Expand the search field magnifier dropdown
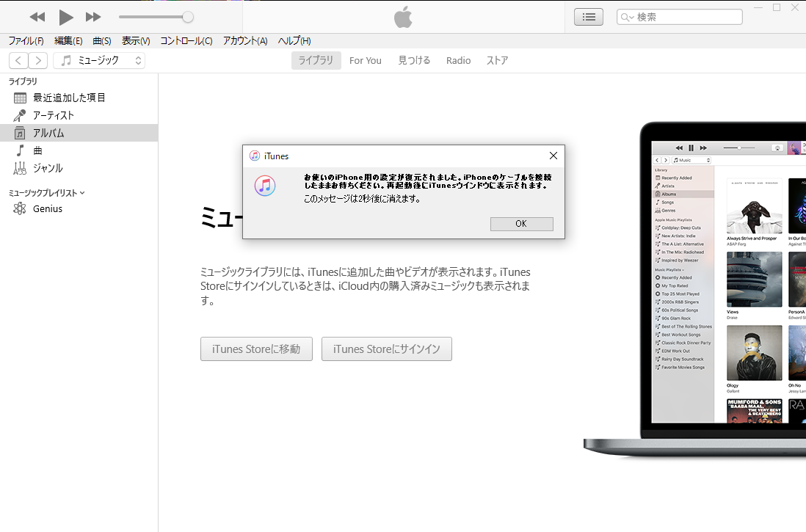The image size is (806, 532). (x=627, y=17)
